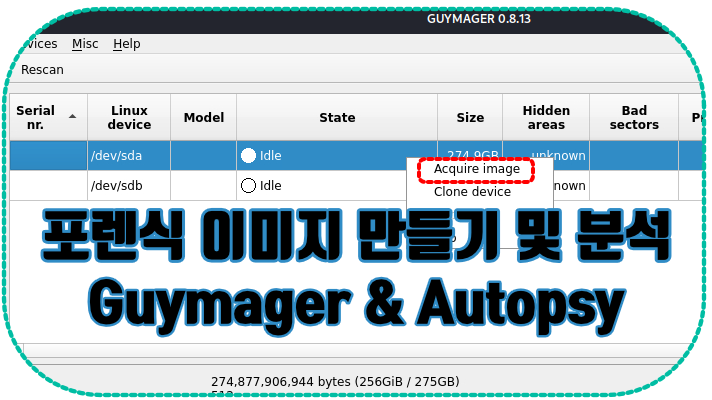The width and height of the screenshot is (712, 400).
Task: Select the /dev/sda device row
Action: 356,155
